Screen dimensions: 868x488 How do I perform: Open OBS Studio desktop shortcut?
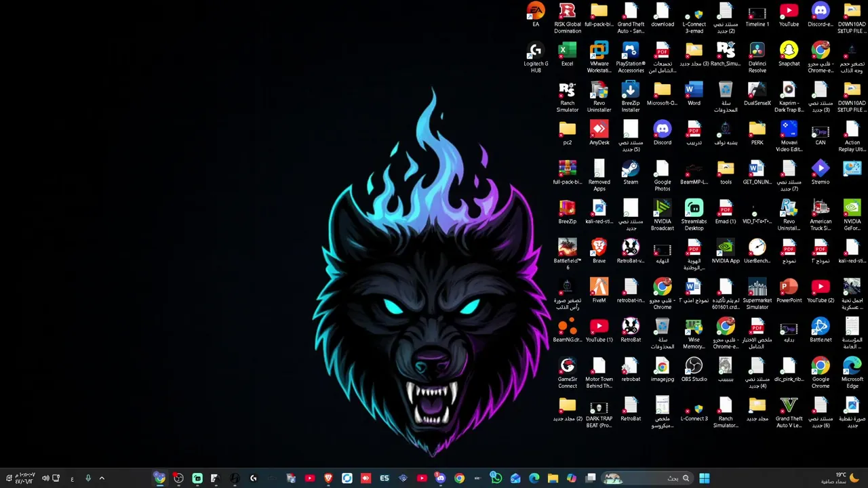(x=694, y=369)
